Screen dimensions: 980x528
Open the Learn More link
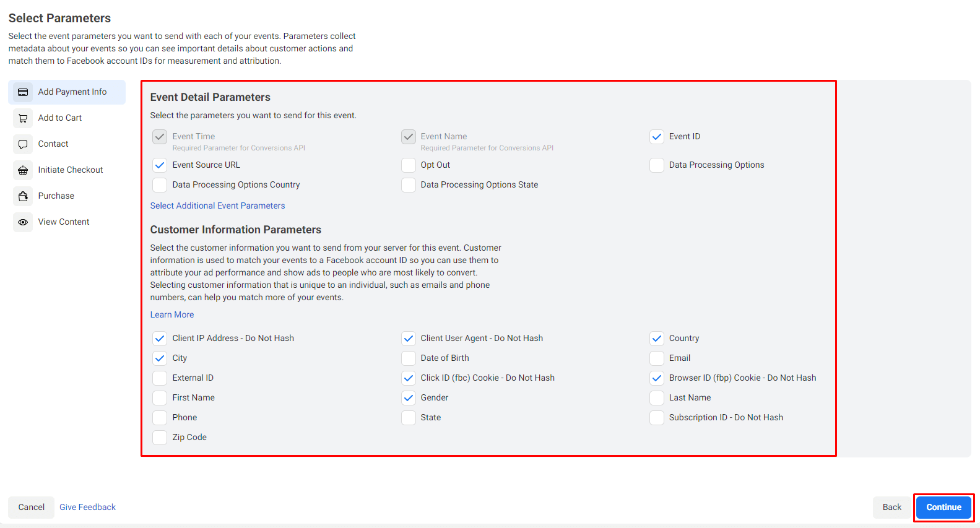[172, 314]
